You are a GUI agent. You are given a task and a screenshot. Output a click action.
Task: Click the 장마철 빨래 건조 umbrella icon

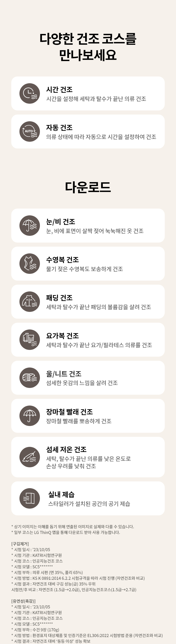click(x=29, y=416)
